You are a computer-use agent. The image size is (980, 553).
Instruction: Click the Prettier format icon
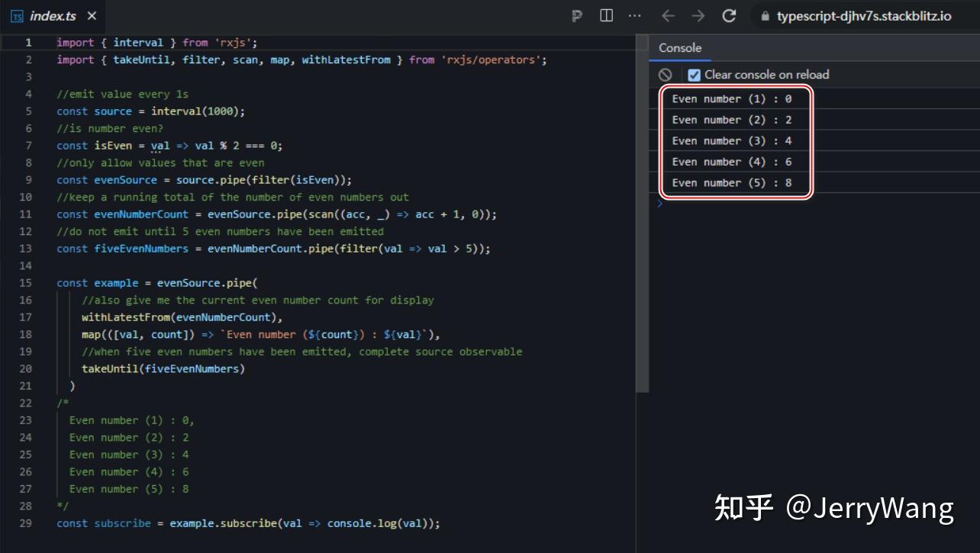click(x=577, y=16)
